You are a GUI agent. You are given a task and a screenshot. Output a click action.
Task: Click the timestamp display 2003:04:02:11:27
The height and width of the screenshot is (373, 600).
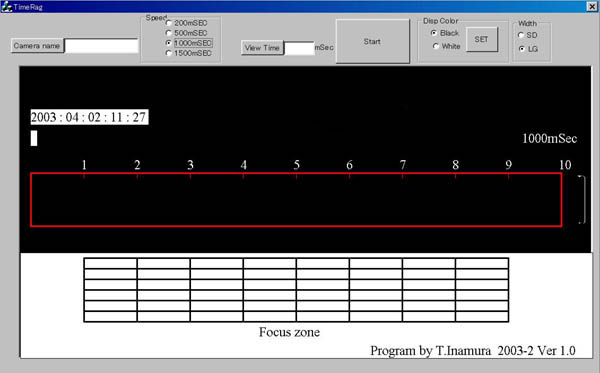[89, 117]
